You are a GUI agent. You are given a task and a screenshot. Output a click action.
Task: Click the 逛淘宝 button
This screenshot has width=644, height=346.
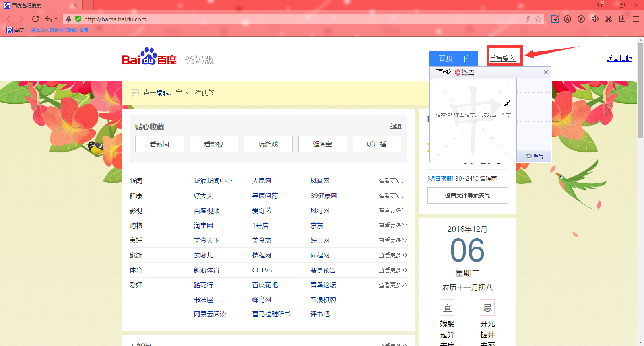click(322, 144)
